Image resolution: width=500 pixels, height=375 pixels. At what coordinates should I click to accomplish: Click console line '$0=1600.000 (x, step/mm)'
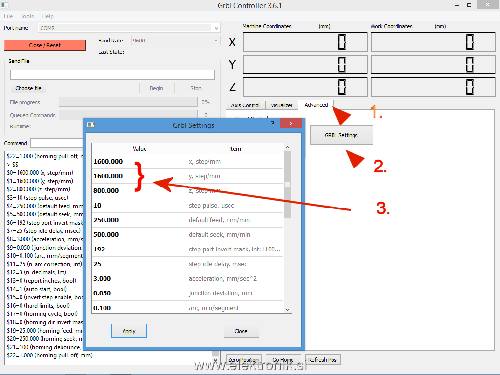(x=40, y=173)
